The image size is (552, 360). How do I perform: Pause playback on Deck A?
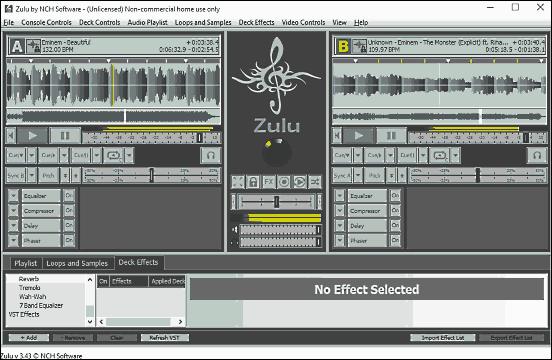(65, 135)
